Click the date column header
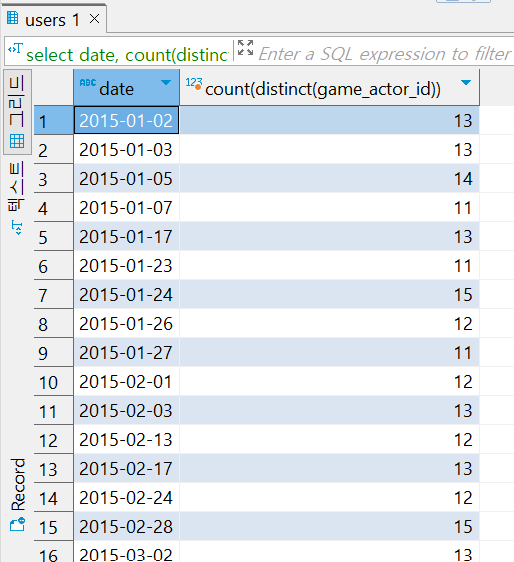 126,88
